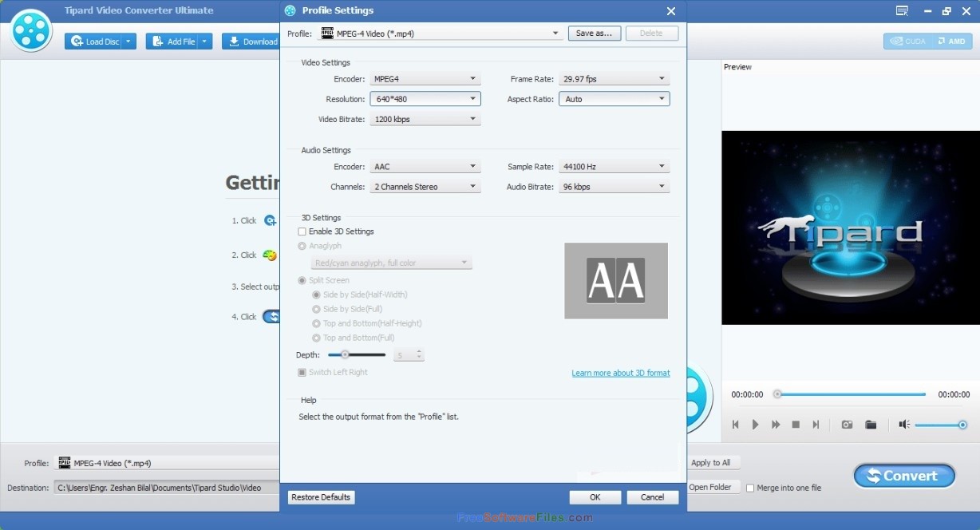Click the Destination path field
This screenshot has height=530, width=980.
tap(168, 487)
